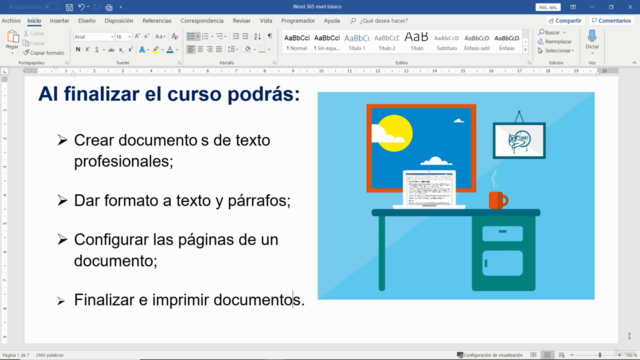
Task: Apply the text effects blue A
Action: click(142, 50)
